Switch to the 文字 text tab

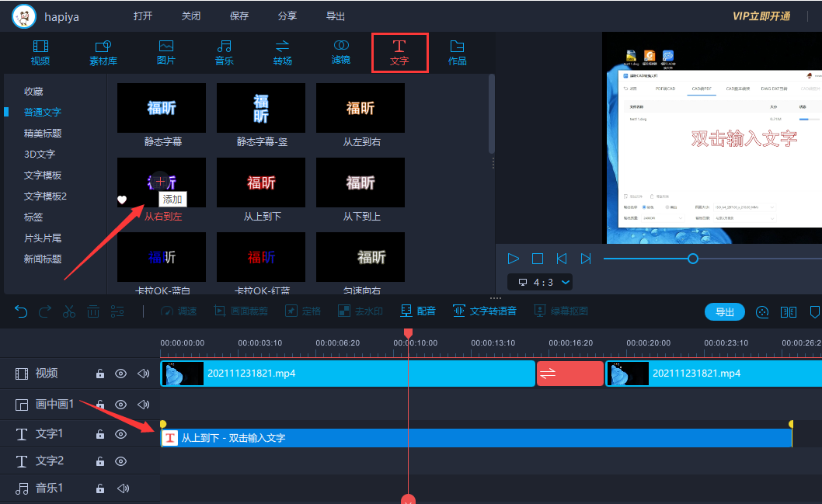click(399, 53)
